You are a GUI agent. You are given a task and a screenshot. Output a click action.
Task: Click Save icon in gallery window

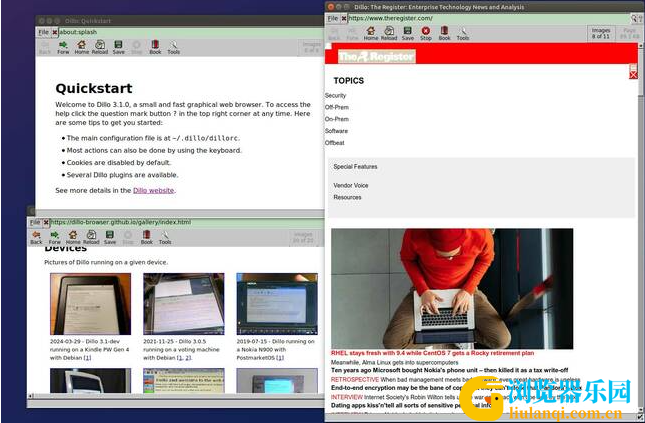109,235
